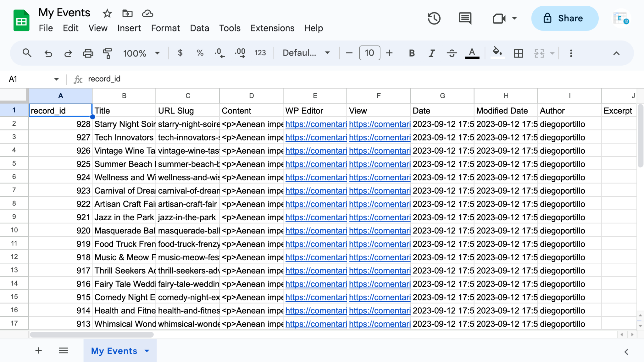Image resolution: width=644 pixels, height=362 pixels.
Task: Toggle italic formatting
Action: click(431, 53)
